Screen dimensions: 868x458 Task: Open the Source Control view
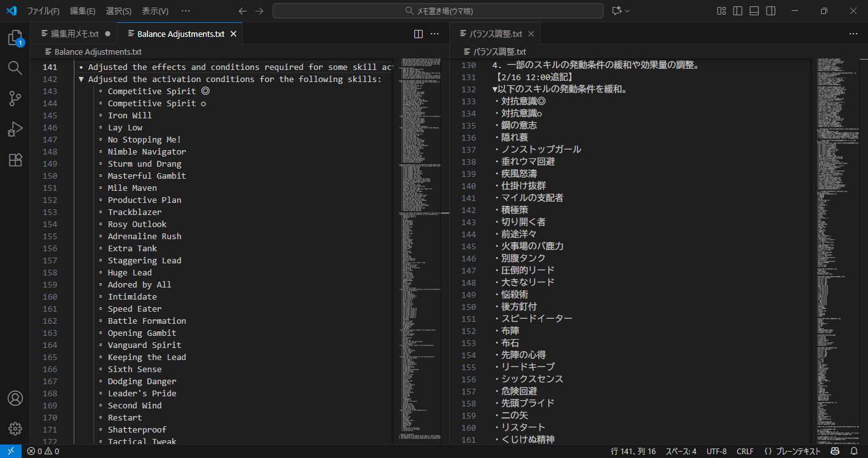[x=15, y=99]
